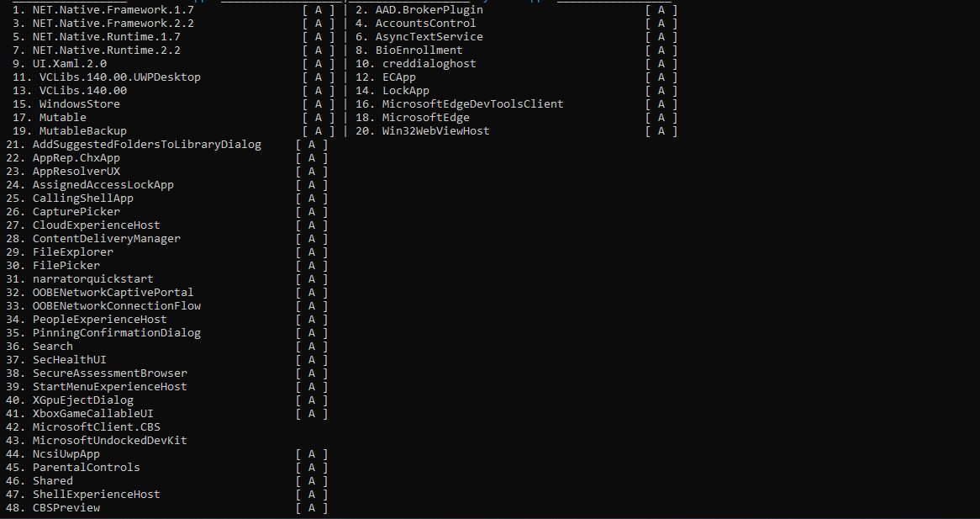Toggle the [ A ] marker beside WindowsStore
This screenshot has height=519, width=980.
tap(319, 104)
